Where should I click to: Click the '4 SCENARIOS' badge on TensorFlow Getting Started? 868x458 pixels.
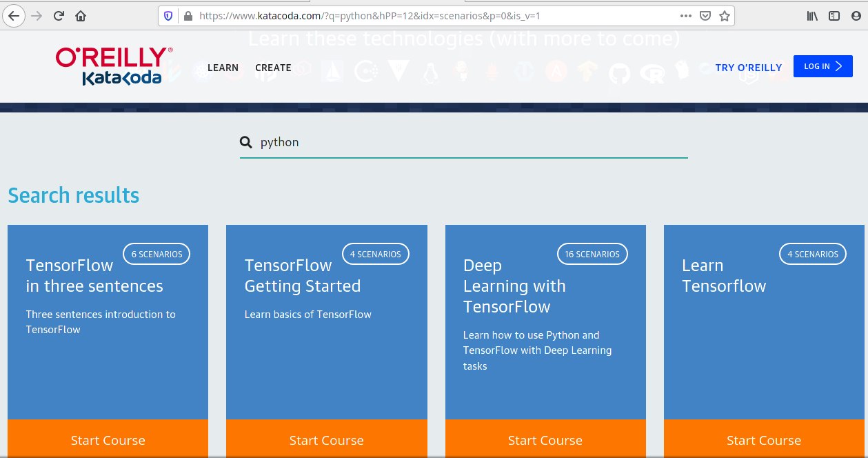375,254
